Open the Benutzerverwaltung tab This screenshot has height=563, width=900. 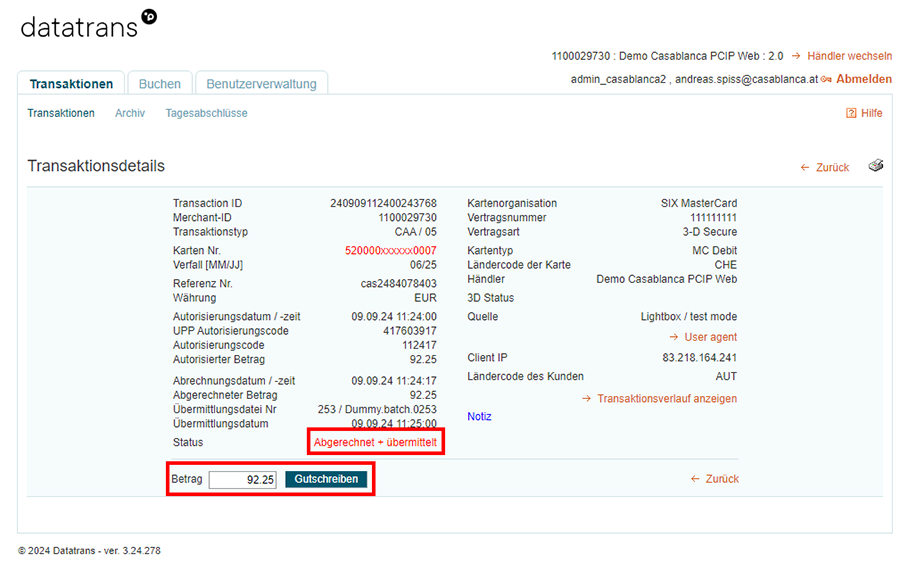point(261,84)
